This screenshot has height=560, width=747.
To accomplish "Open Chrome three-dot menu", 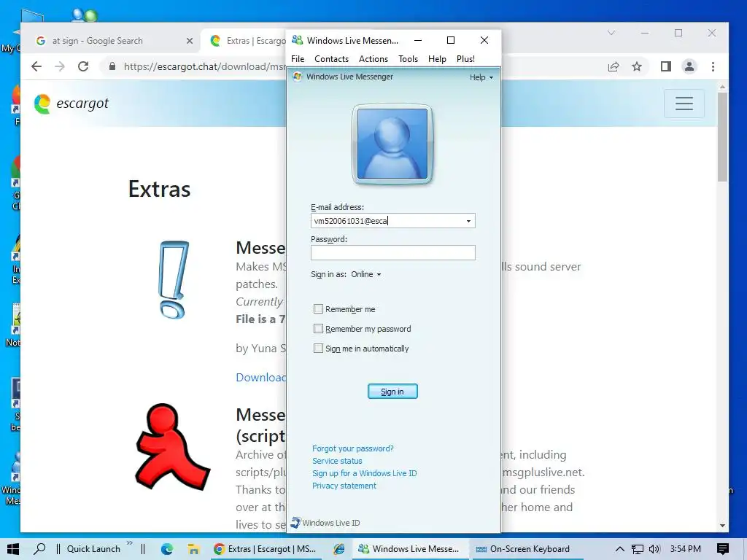I will (713, 66).
